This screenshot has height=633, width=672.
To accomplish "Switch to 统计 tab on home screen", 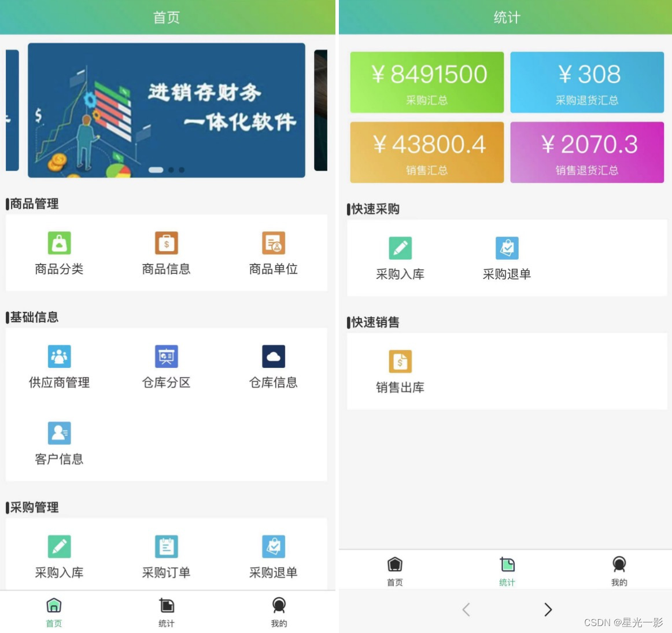I will point(167,612).
